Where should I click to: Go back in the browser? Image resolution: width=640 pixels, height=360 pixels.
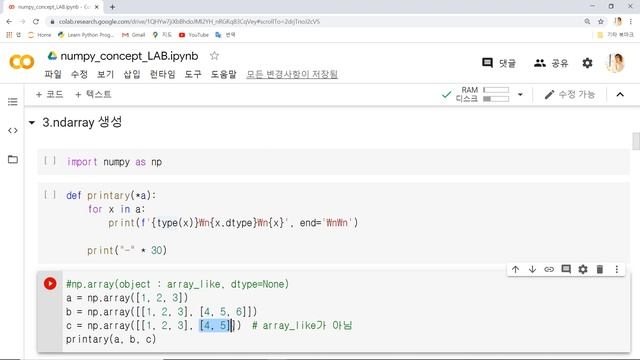(9, 22)
